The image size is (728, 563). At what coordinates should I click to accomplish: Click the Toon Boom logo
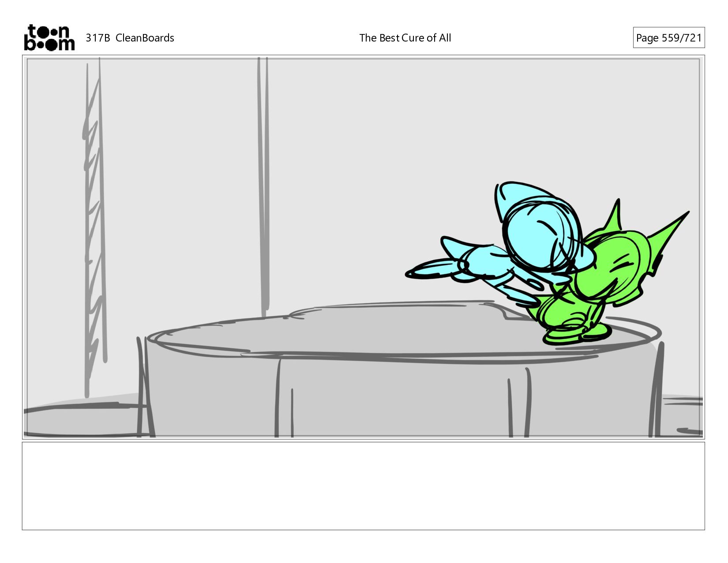click(x=49, y=38)
